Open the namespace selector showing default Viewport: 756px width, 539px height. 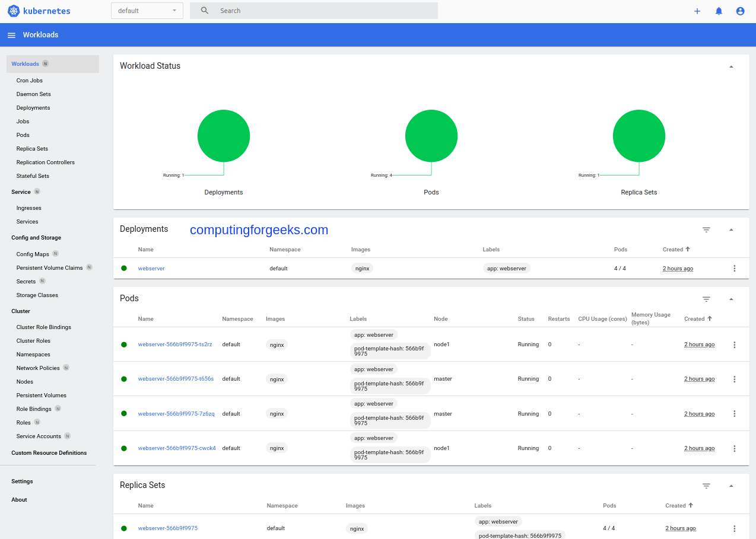pyautogui.click(x=147, y=10)
